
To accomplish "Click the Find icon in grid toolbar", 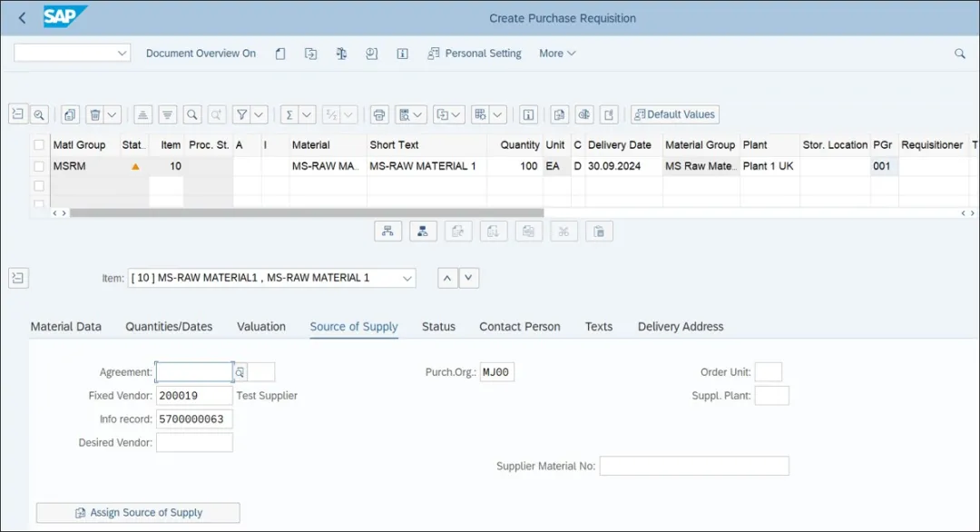I will tap(191, 114).
